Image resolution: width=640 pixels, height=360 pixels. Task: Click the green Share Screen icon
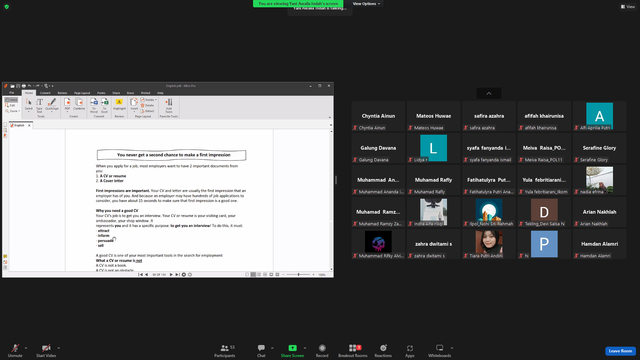coord(293,348)
